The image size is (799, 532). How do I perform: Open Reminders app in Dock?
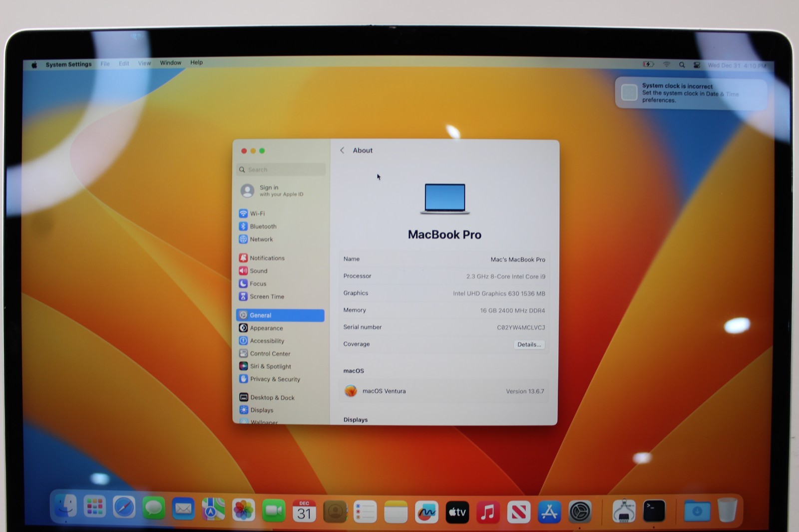click(x=365, y=512)
